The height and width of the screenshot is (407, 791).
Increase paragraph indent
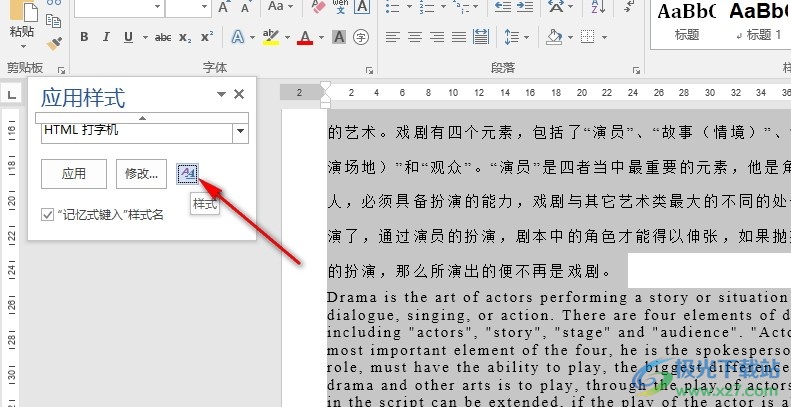pos(525,6)
